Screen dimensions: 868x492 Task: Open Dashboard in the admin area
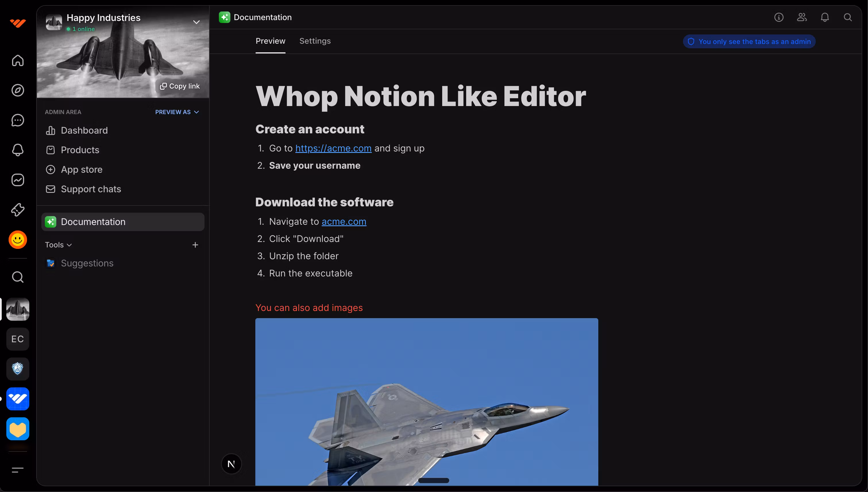point(84,130)
